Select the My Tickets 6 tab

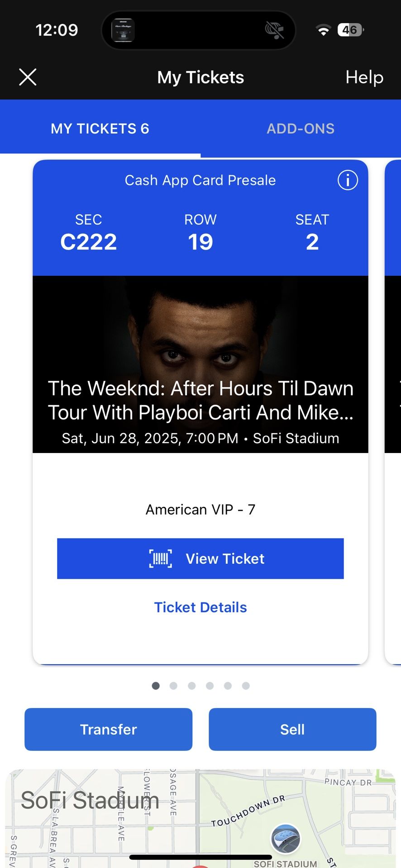point(100,129)
